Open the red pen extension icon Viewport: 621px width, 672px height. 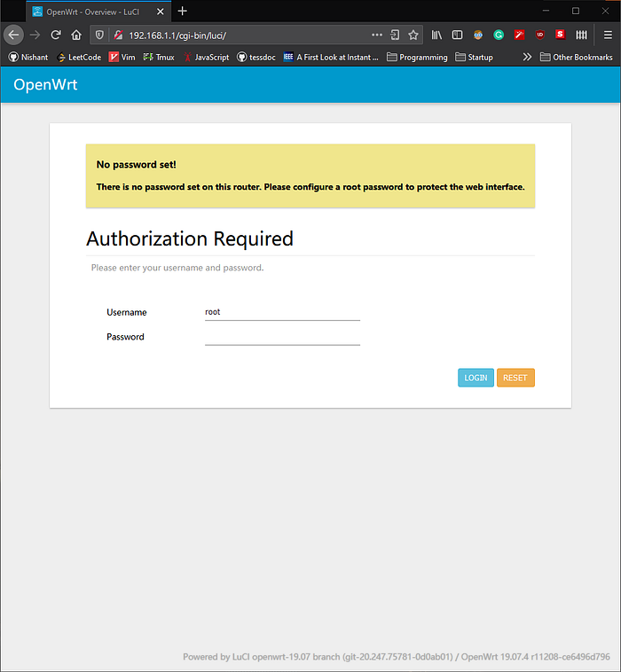(519, 35)
